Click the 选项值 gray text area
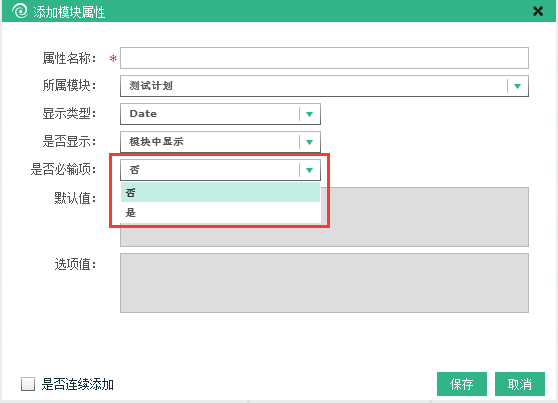This screenshot has height=403, width=558. pos(324,283)
